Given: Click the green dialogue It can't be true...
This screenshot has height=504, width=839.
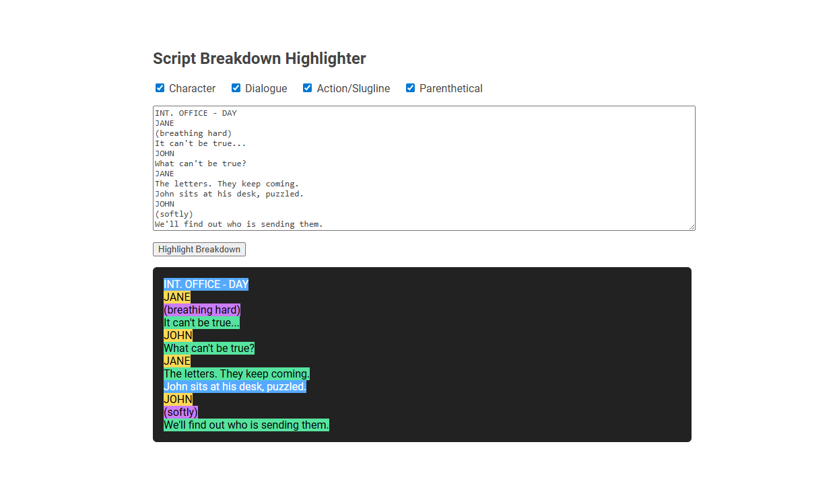Looking at the screenshot, I should tap(201, 322).
